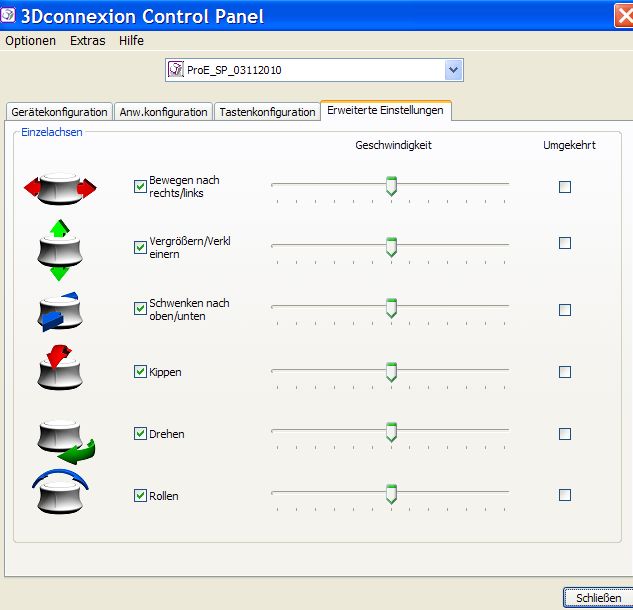Click the 3Dconnexion title bar icon

(8, 15)
